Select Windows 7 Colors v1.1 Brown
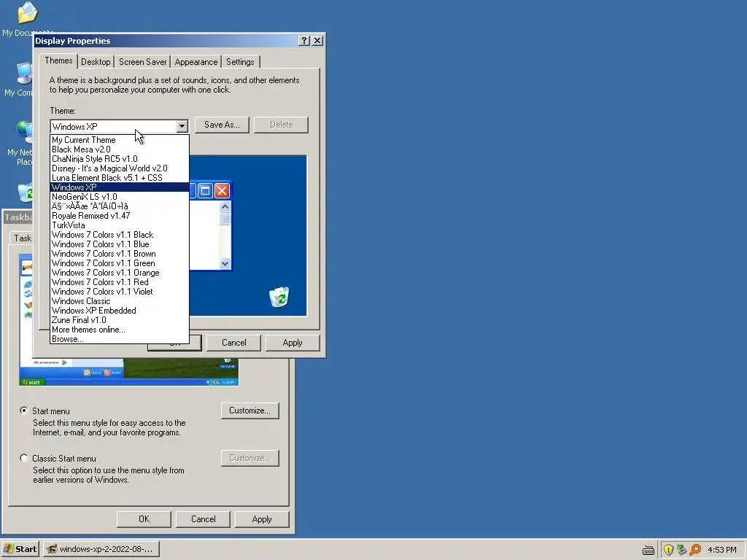 (x=120, y=254)
